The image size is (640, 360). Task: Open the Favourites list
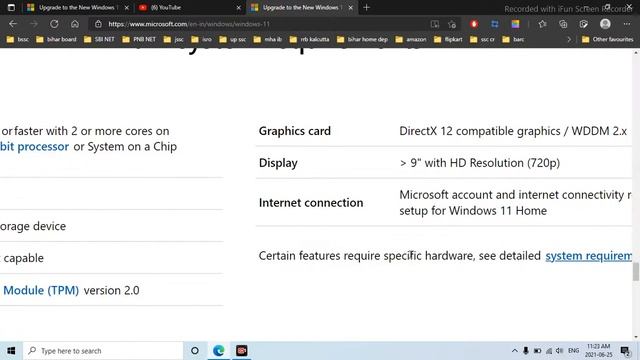542,24
